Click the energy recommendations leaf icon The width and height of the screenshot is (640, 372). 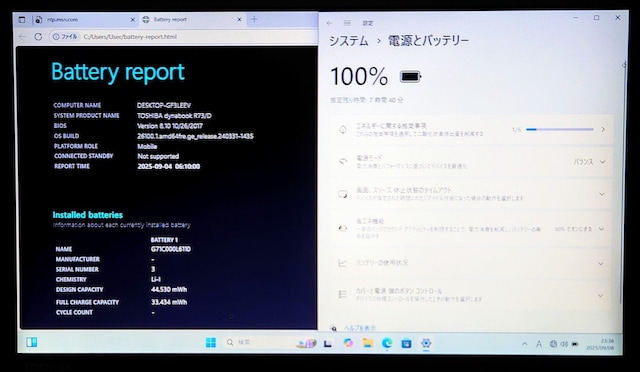[343, 129]
